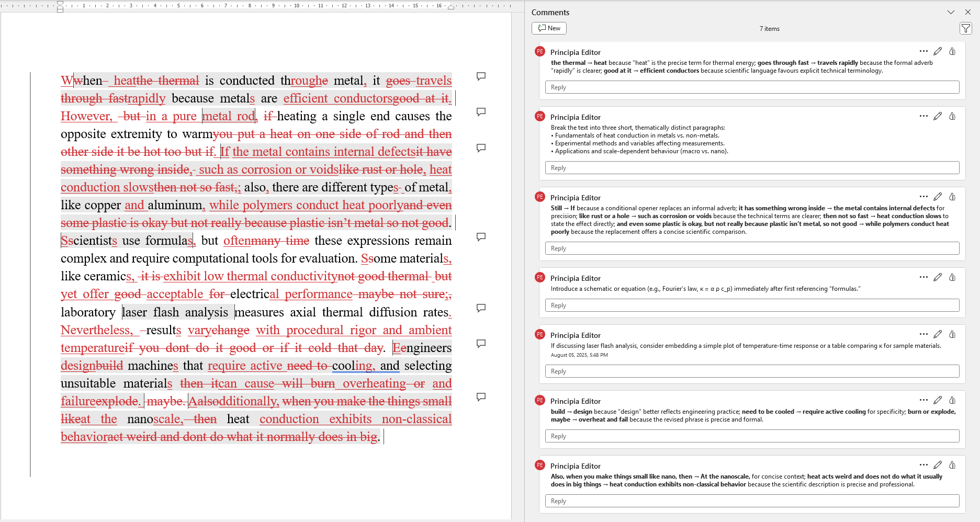
Task: Open more thread actions on the first comment
Action: point(923,51)
